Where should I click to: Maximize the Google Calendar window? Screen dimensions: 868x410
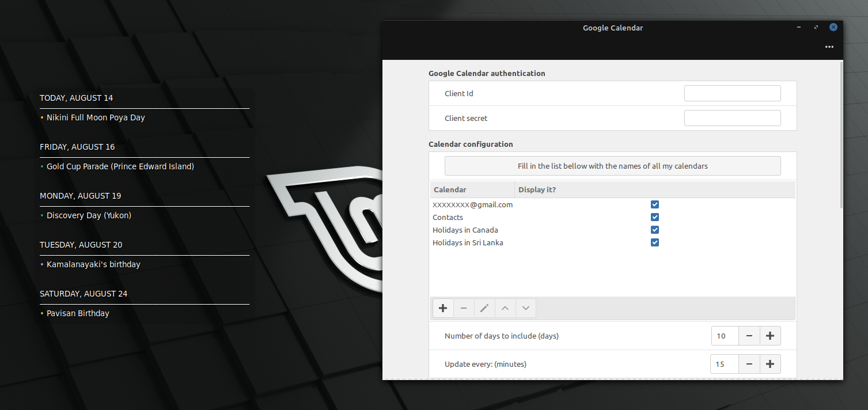coord(816,27)
